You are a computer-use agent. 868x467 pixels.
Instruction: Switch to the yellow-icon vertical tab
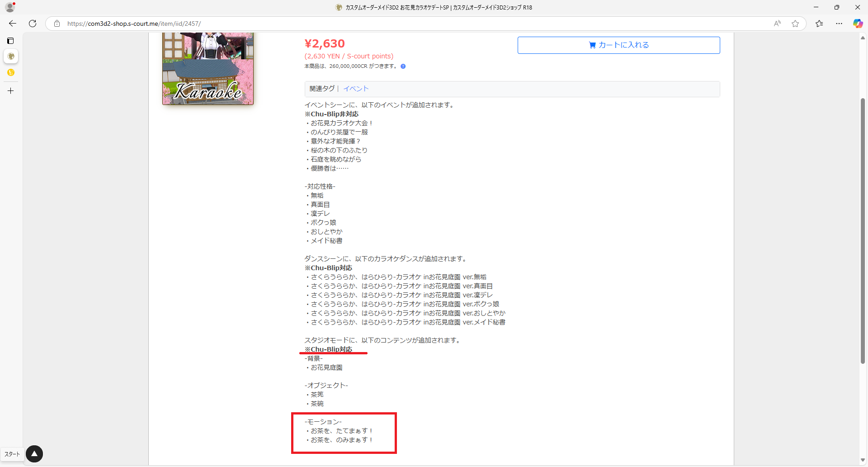(11, 72)
